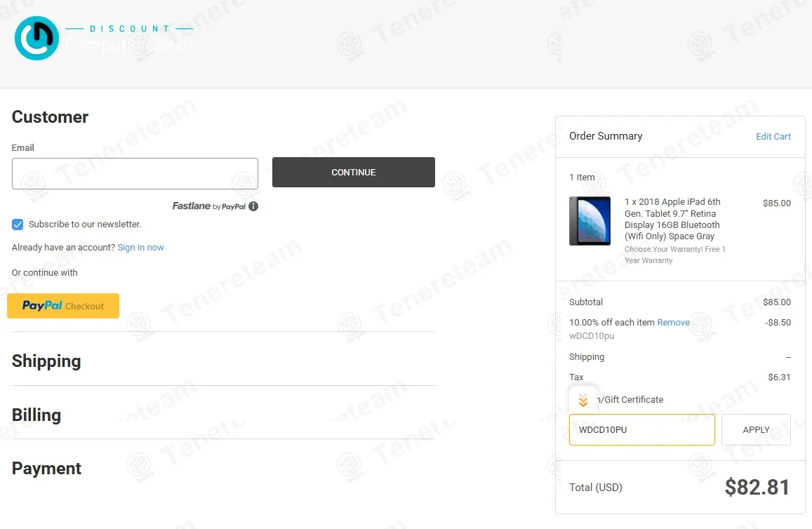
Task: Click the Free 1 Year Warranty text
Action: click(674, 255)
